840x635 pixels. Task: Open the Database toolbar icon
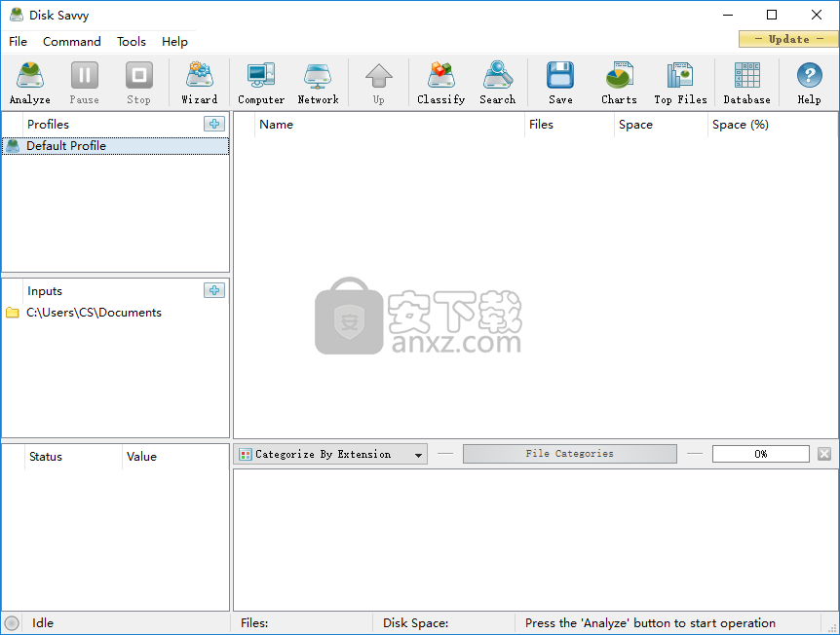pyautogui.click(x=746, y=83)
